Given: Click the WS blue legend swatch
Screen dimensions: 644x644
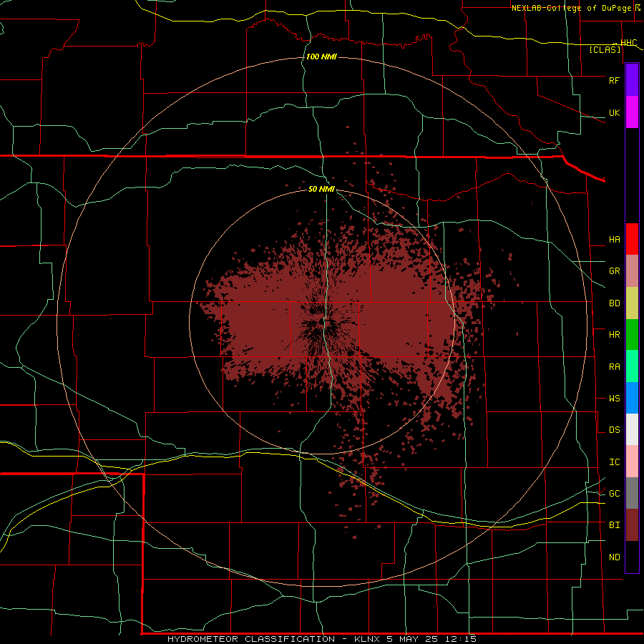Looking at the screenshot, I should [632, 398].
